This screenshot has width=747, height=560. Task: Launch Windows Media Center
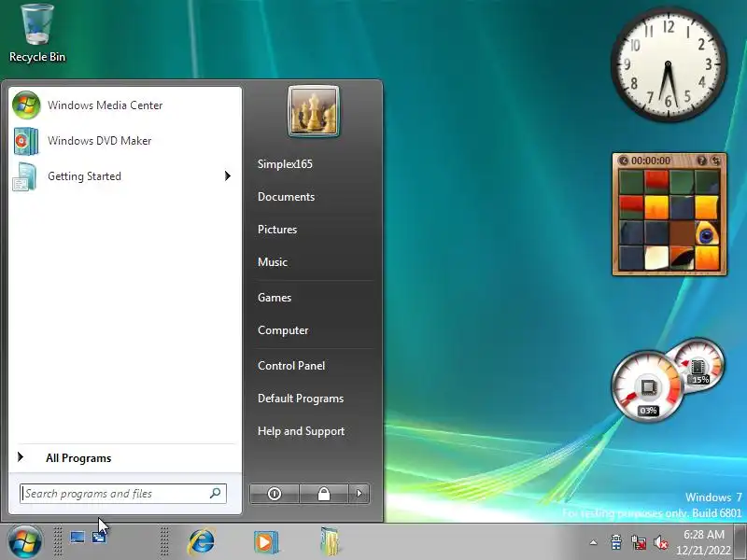pyautogui.click(x=124, y=105)
